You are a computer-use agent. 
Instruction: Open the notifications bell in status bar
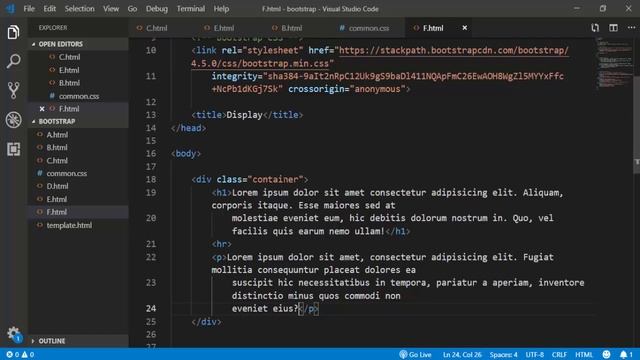(x=626, y=354)
